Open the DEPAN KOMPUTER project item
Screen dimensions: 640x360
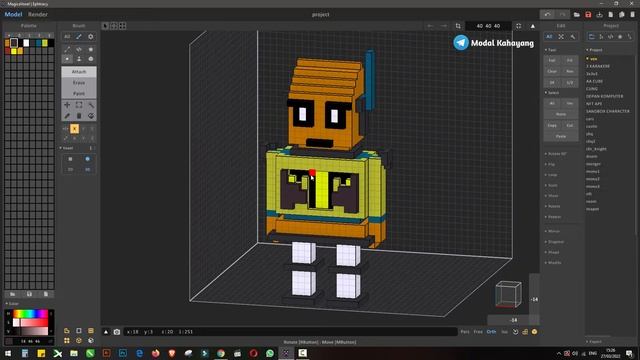(605, 96)
